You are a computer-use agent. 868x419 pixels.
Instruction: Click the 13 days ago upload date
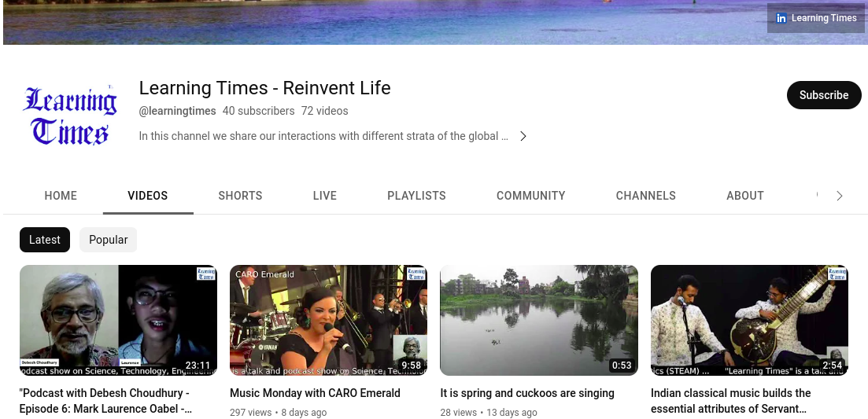[512, 413]
